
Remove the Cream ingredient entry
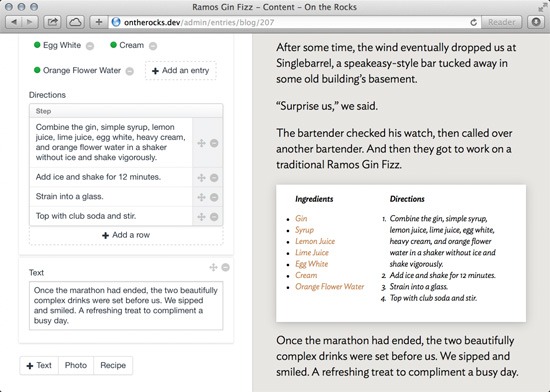(153, 46)
